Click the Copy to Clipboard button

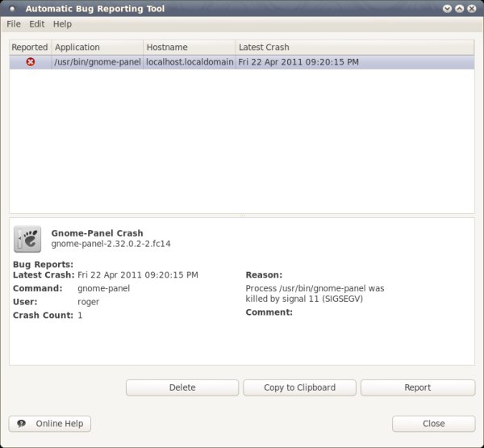coord(300,387)
